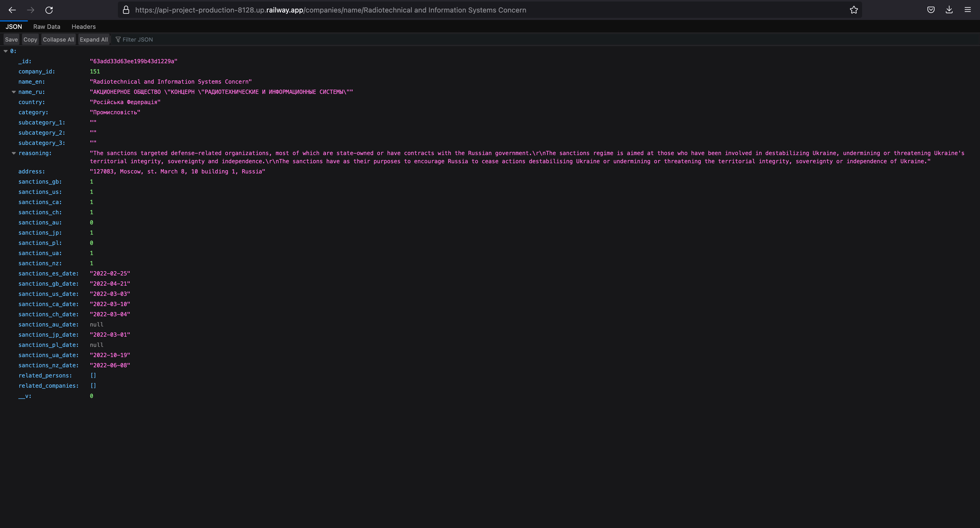Click the padlock site security icon
Image resolution: width=980 pixels, height=528 pixels.
pos(126,10)
